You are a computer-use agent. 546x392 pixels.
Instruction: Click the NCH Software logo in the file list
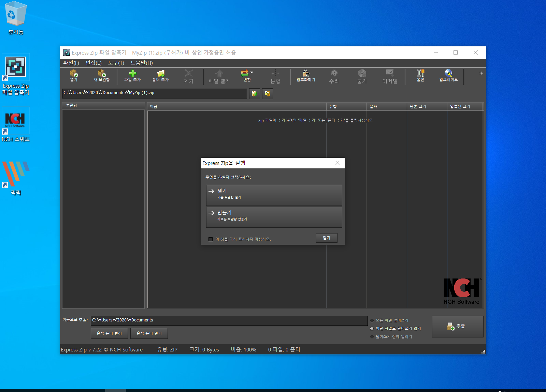[462, 291]
